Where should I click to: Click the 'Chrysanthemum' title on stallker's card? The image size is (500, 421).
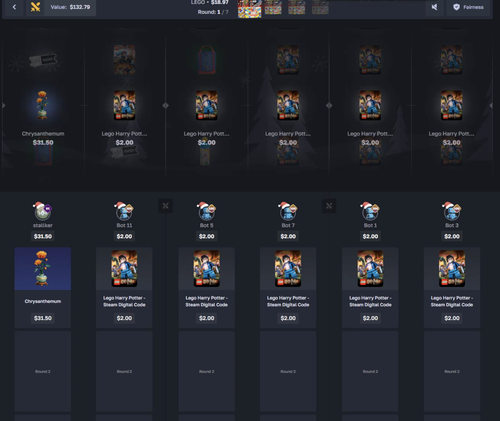pos(43,301)
